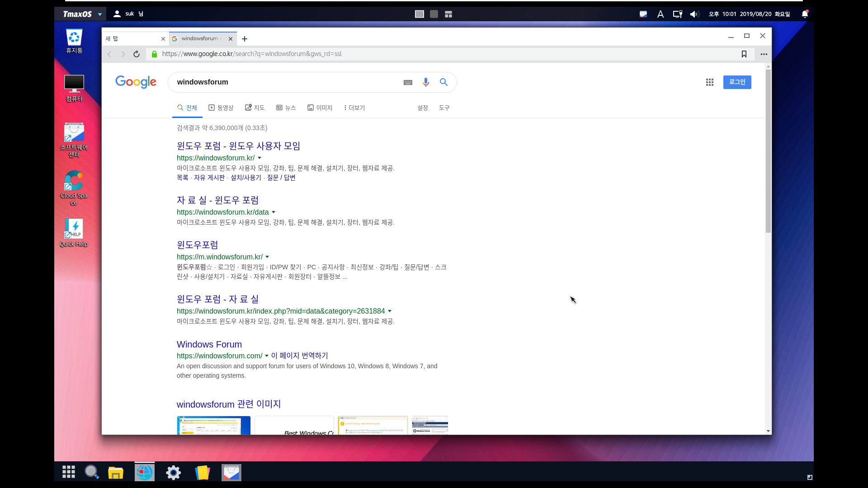Expand options for m.windowsforum.kr result
Screen dimensions: 868x488
[x=267, y=257]
